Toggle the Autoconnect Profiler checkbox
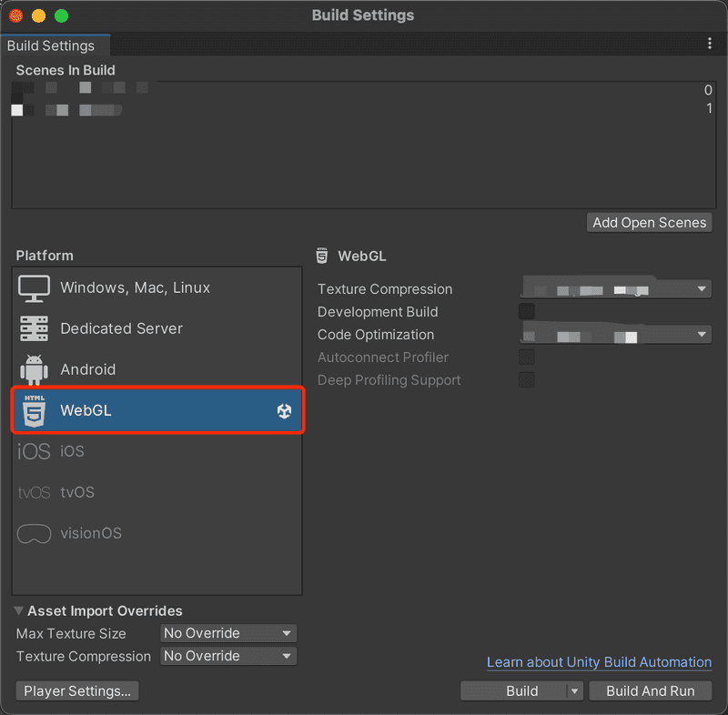Screen dimensions: 728x715 526,357
